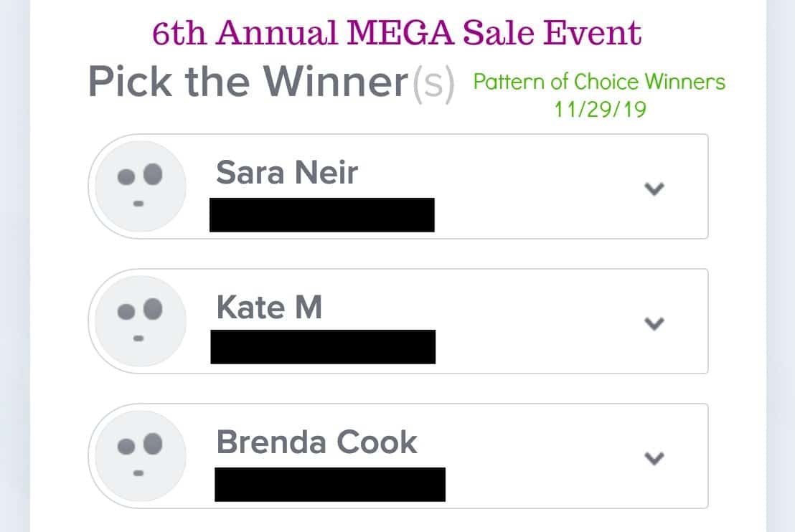Click Brenda Cook's avatar face icon
795x532 pixels.
click(140, 456)
